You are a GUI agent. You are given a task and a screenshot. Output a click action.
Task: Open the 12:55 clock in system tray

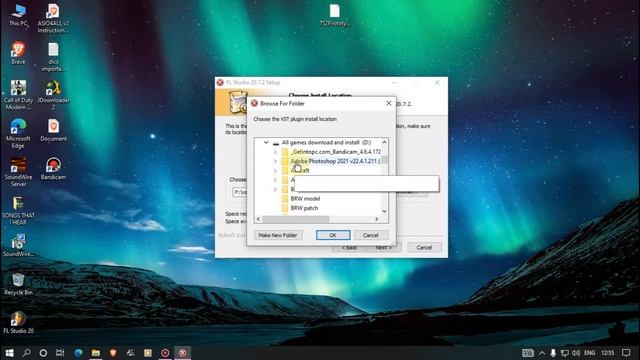coord(608,353)
